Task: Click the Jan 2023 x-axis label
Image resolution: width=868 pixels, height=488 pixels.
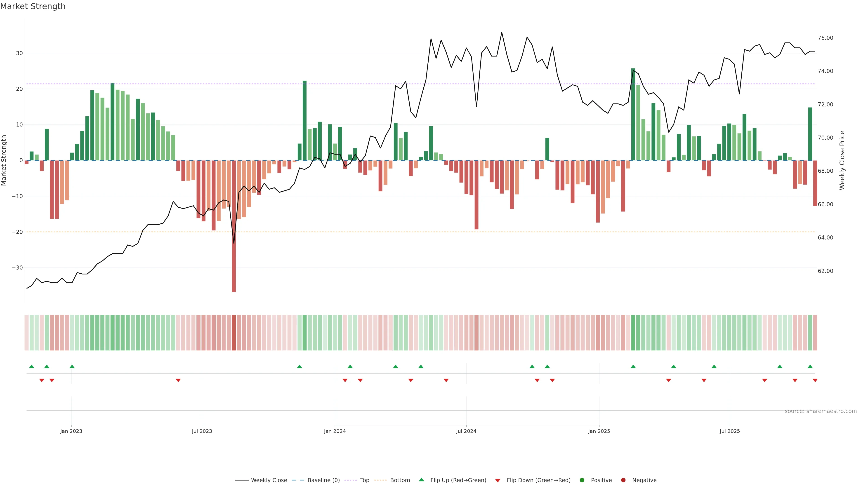Action: [71, 431]
